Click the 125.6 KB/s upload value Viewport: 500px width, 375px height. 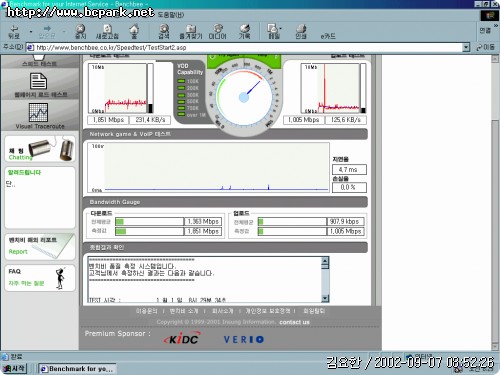click(346, 120)
